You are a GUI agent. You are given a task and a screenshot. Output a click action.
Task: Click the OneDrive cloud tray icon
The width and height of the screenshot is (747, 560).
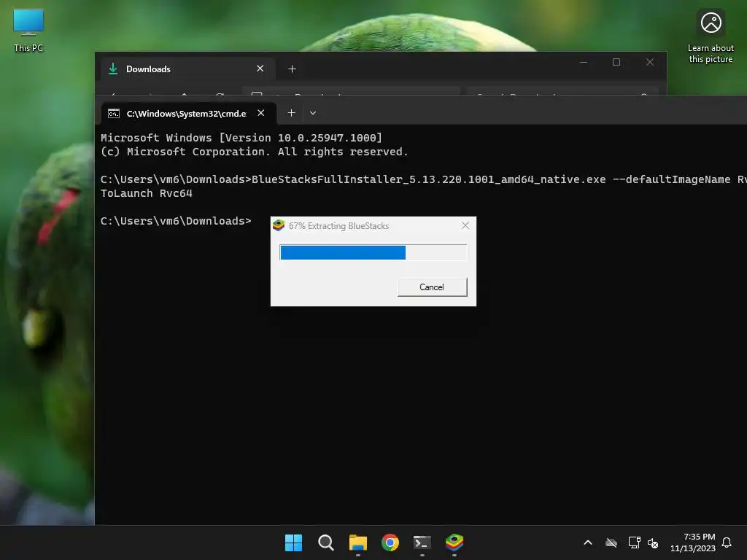611,542
